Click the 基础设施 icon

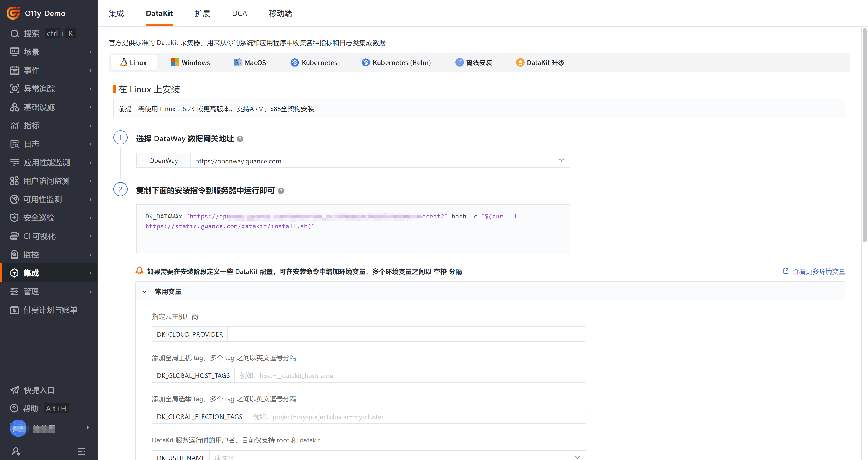coord(14,107)
